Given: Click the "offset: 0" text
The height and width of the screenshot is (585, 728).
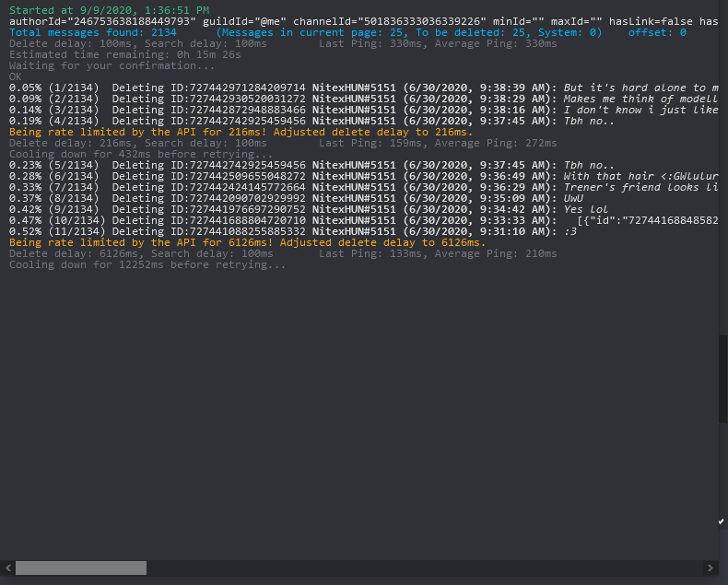Looking at the screenshot, I should 657,32.
